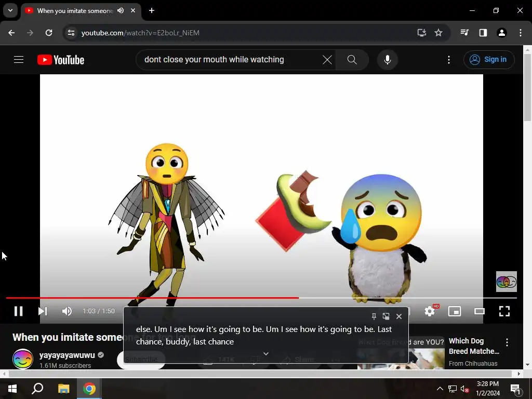The height and width of the screenshot is (399, 532).
Task: Open Which Dog Breed video title
Action: pos(474,346)
